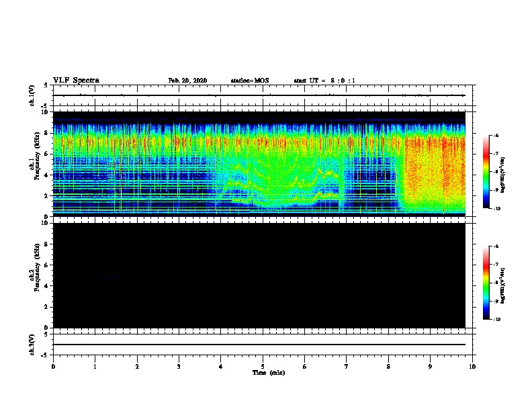Click the ch.1 spectrogram color scale bar
532x411 pixels.
[486, 172]
